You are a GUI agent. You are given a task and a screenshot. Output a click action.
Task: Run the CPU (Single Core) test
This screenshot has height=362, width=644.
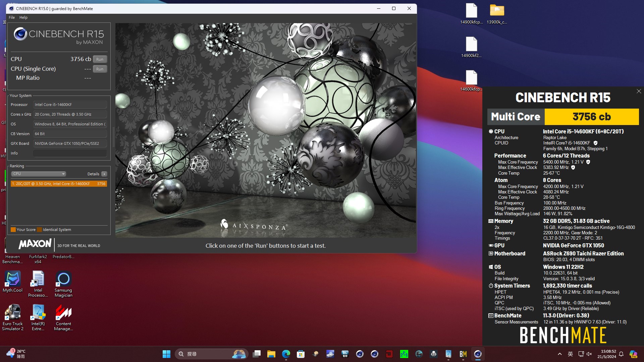pyautogui.click(x=100, y=69)
